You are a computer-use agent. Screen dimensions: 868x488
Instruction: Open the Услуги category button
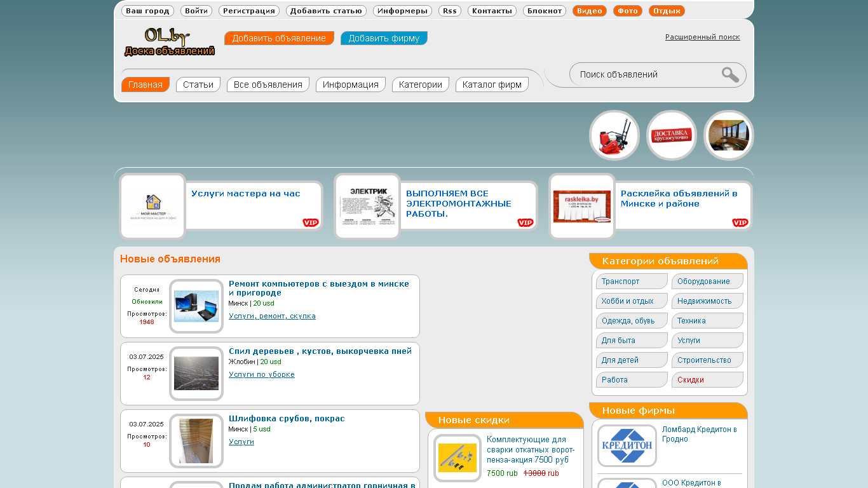click(x=707, y=341)
